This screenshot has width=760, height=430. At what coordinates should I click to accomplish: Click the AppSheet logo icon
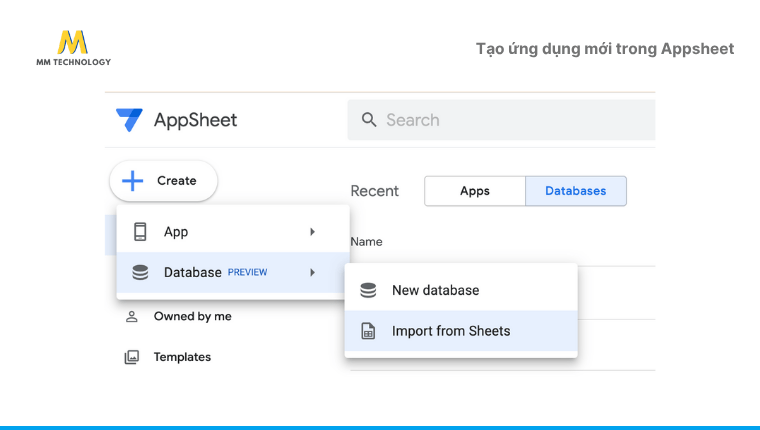pos(129,120)
